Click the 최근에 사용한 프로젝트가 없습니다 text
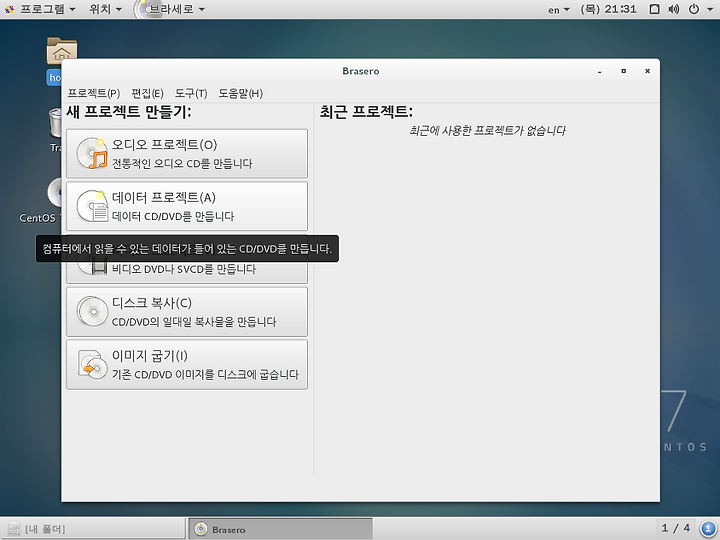720x540 pixels. pyautogui.click(x=487, y=131)
